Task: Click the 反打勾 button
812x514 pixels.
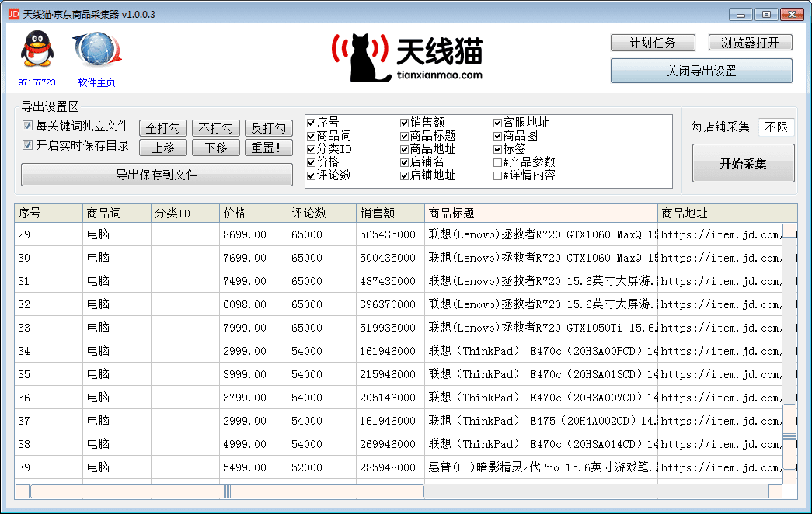Action: coord(269,128)
